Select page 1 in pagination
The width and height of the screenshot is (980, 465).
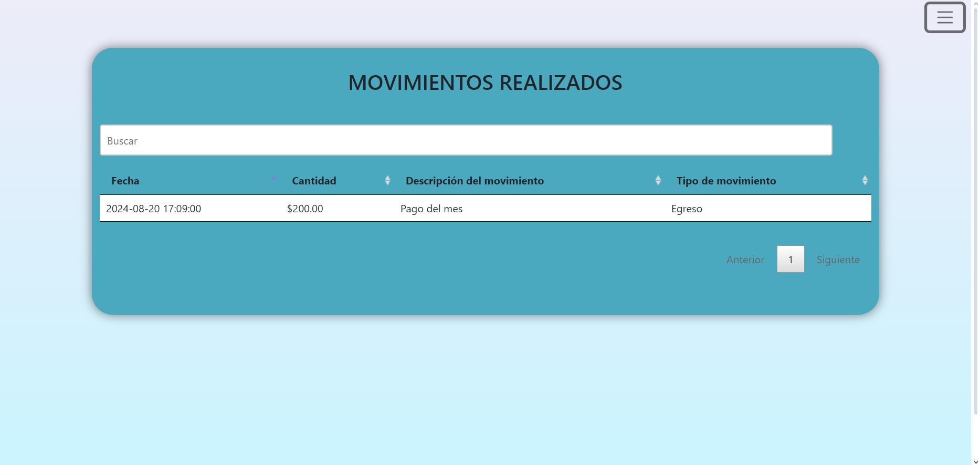(791, 260)
